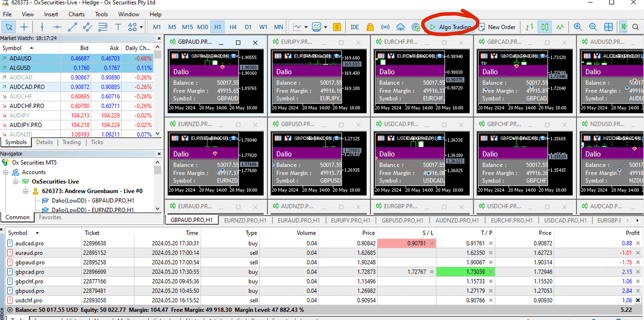The width and height of the screenshot is (644, 320).
Task: Click the green T/P cell of gbpcad.pro
Action: coord(465,272)
